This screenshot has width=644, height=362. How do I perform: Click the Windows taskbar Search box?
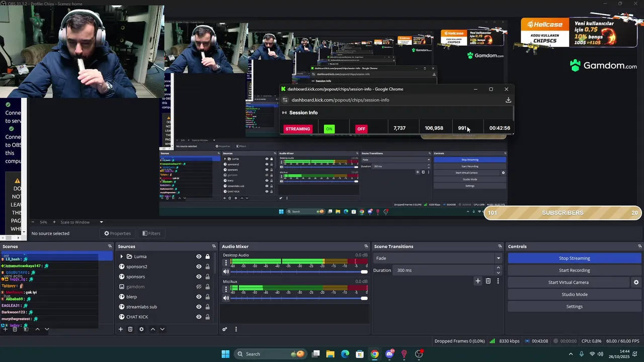tap(272, 354)
